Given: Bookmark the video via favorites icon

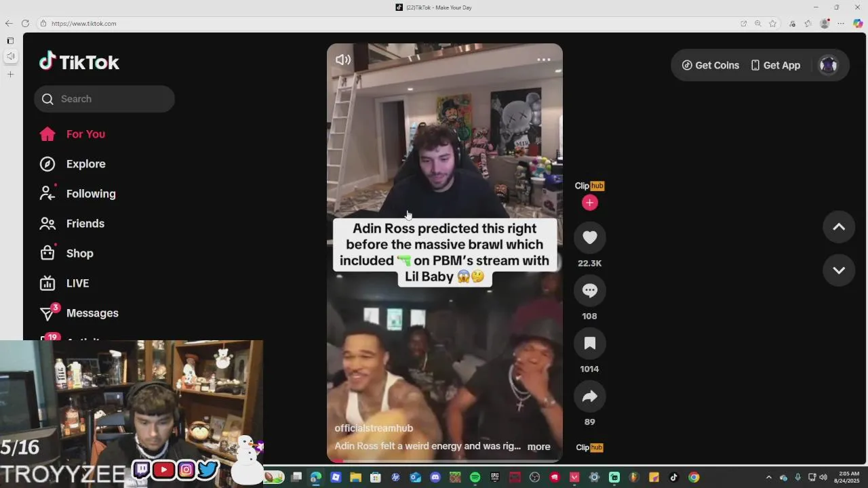Looking at the screenshot, I should coord(590,343).
